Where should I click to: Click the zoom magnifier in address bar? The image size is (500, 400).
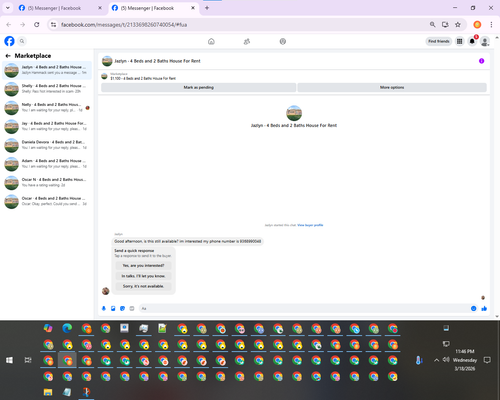point(432,25)
